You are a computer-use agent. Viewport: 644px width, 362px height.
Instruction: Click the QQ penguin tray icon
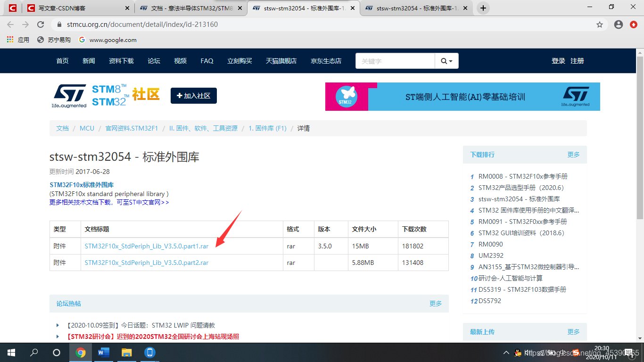coord(518,353)
